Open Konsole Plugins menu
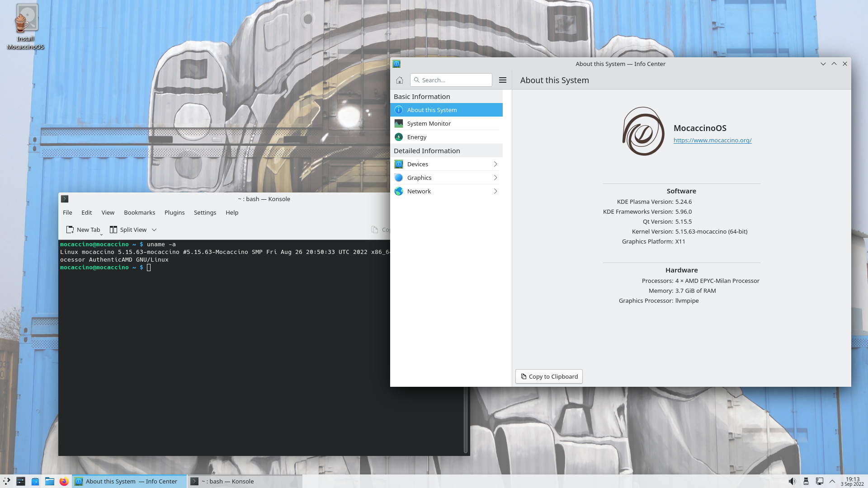 [175, 212]
